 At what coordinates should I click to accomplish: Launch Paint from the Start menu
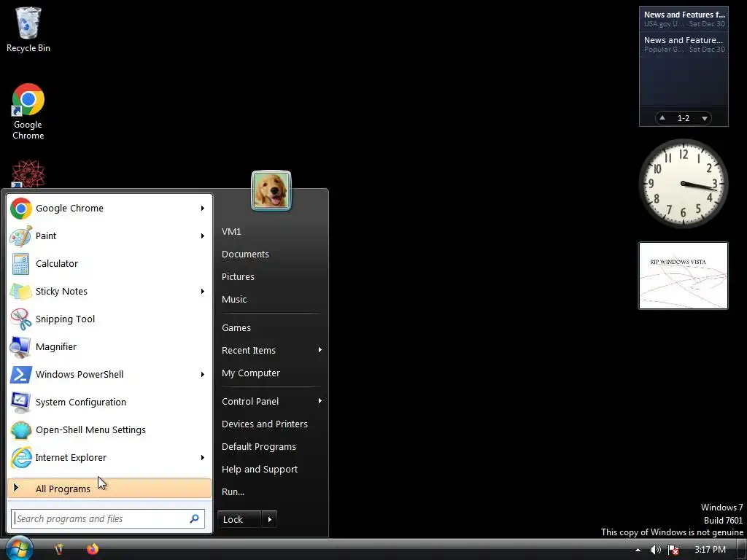click(x=109, y=236)
